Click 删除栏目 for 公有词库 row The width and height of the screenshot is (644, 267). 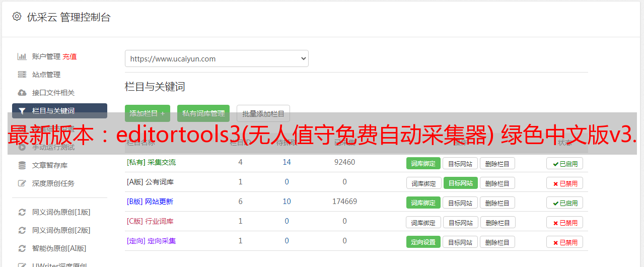497,183
